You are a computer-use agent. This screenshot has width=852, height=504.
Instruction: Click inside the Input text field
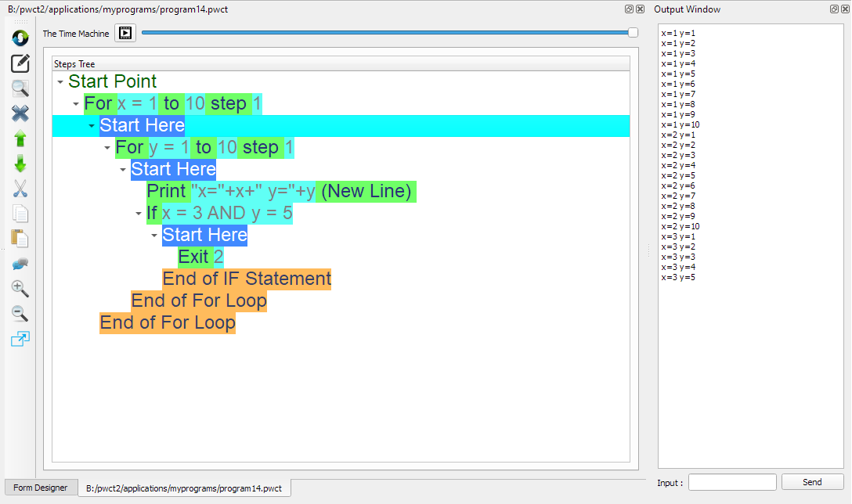point(731,483)
